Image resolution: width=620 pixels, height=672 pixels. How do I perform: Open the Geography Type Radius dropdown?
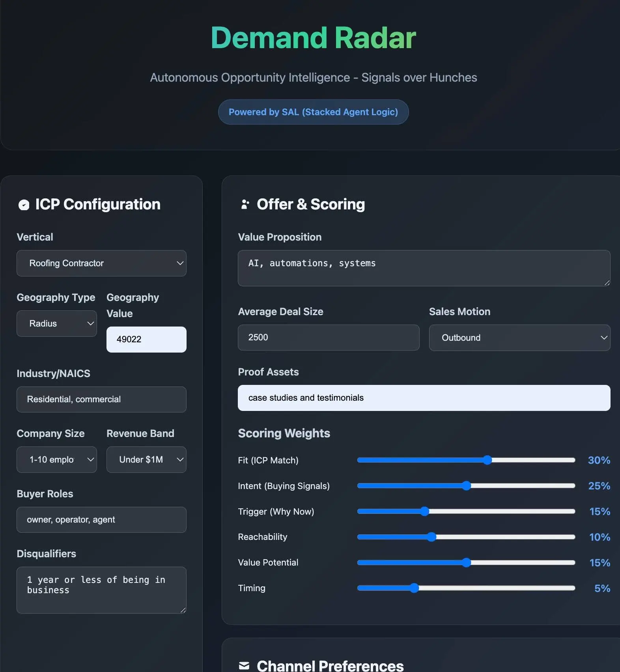click(x=56, y=323)
